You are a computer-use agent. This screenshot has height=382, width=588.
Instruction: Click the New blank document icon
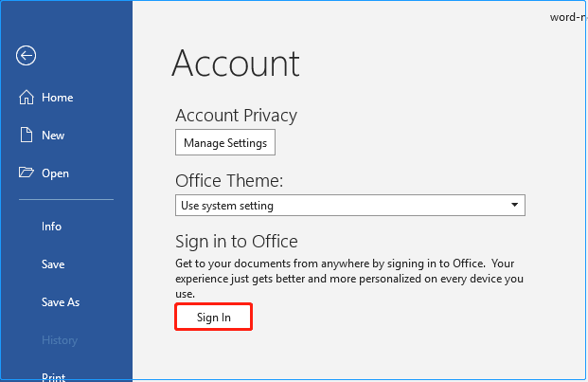tap(26, 136)
